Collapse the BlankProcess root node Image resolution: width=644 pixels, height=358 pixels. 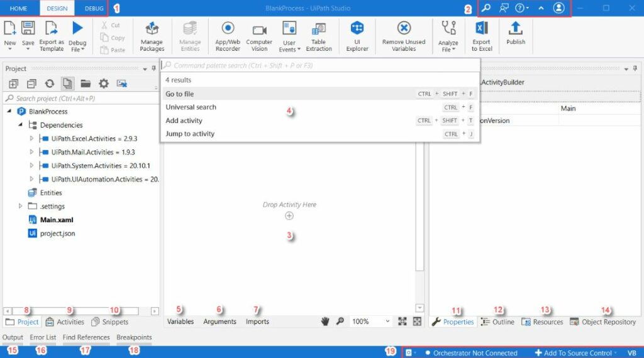click(9, 111)
